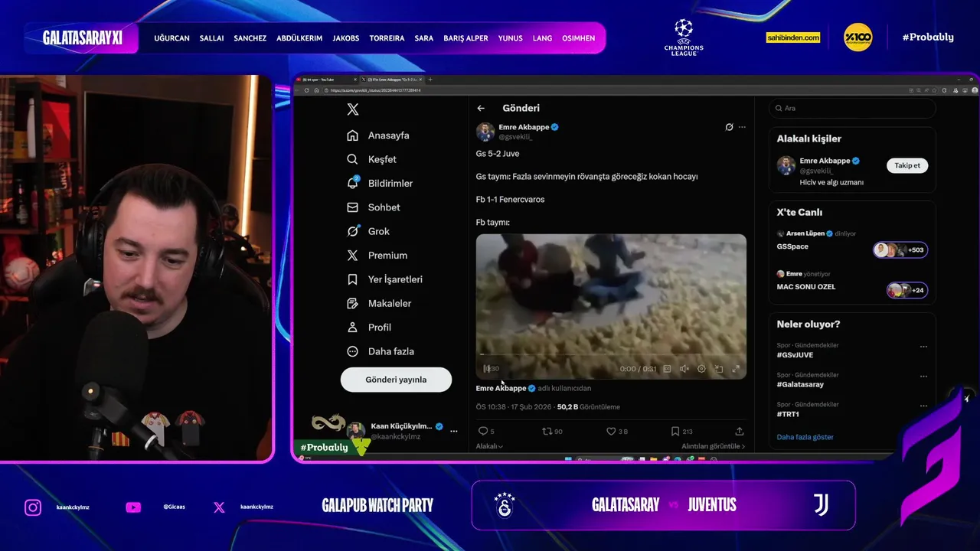Unmute the video sound
Image resolution: width=980 pixels, height=551 pixels.
[684, 369]
